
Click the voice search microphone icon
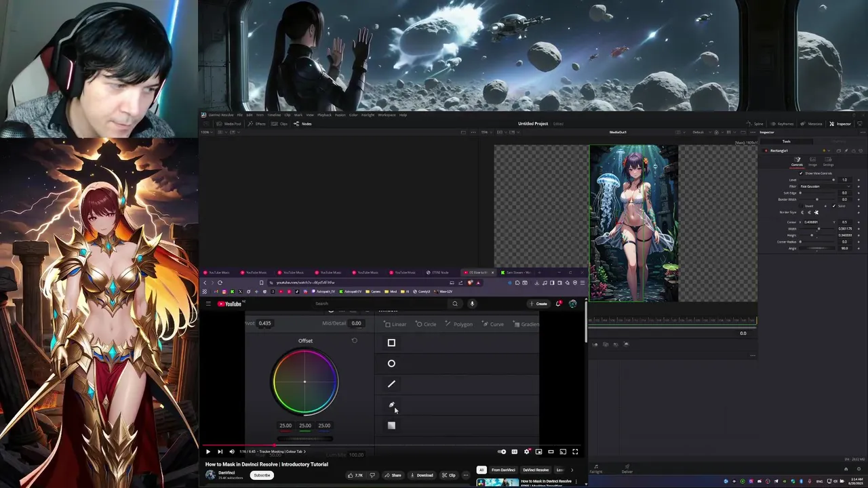(472, 304)
